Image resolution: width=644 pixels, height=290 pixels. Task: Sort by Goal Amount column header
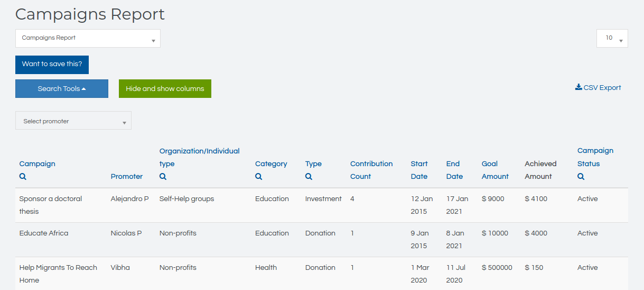[x=495, y=170]
